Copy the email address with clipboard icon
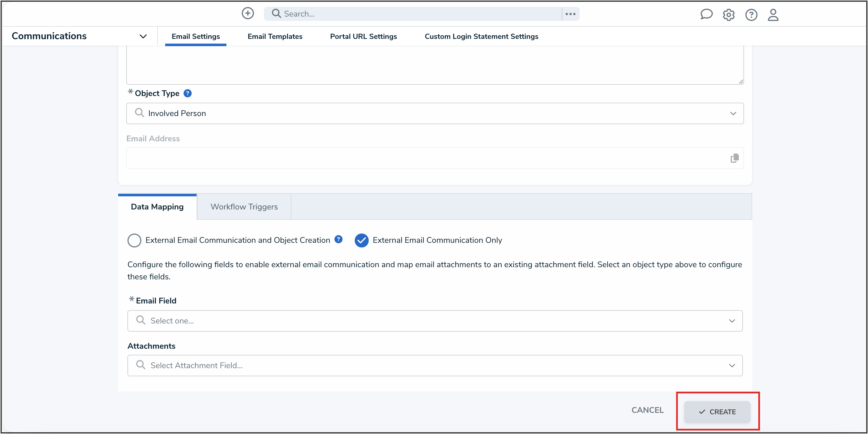Screen dimensions: 868x434 coord(734,158)
